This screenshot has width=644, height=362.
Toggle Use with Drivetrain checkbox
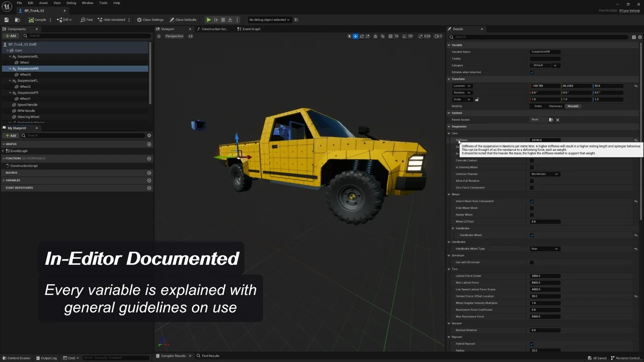click(x=532, y=262)
